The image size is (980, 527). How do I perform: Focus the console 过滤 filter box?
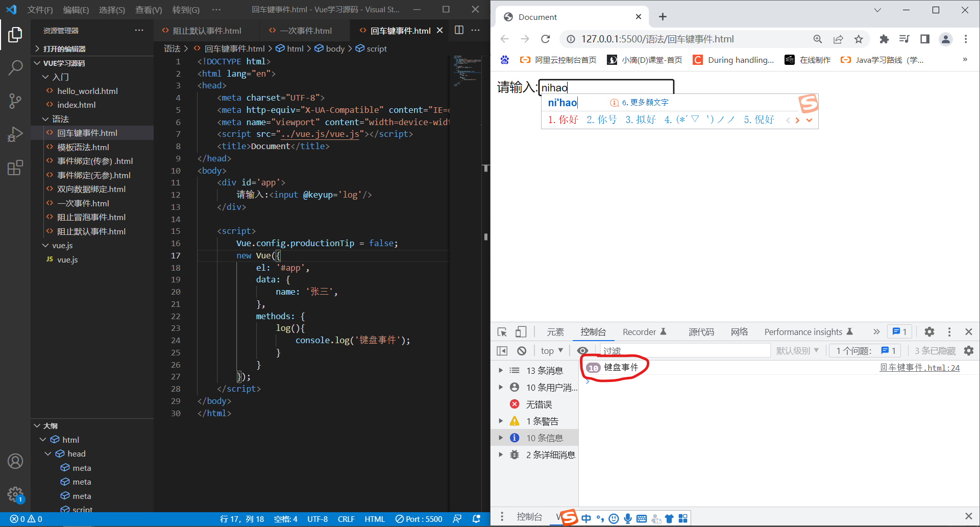685,351
